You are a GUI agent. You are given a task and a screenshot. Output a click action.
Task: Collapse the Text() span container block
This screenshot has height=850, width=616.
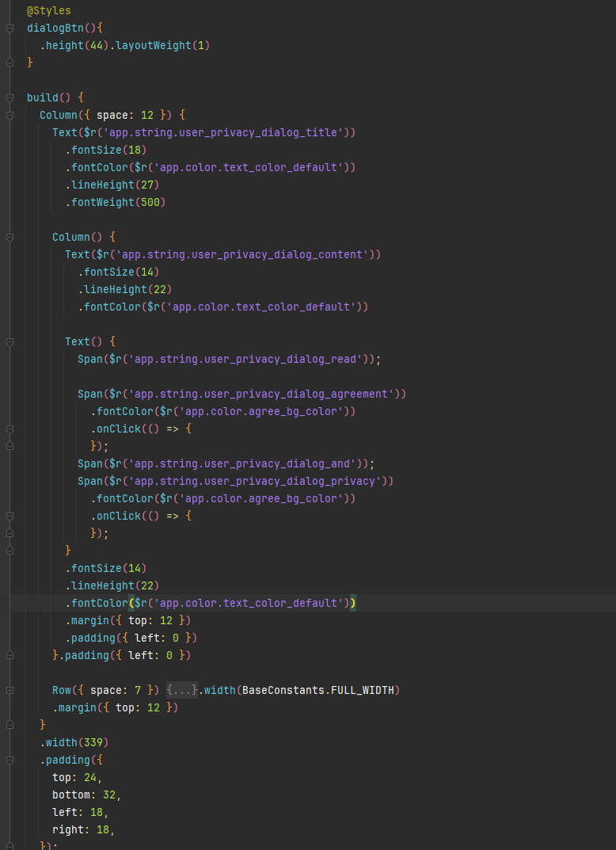point(10,341)
